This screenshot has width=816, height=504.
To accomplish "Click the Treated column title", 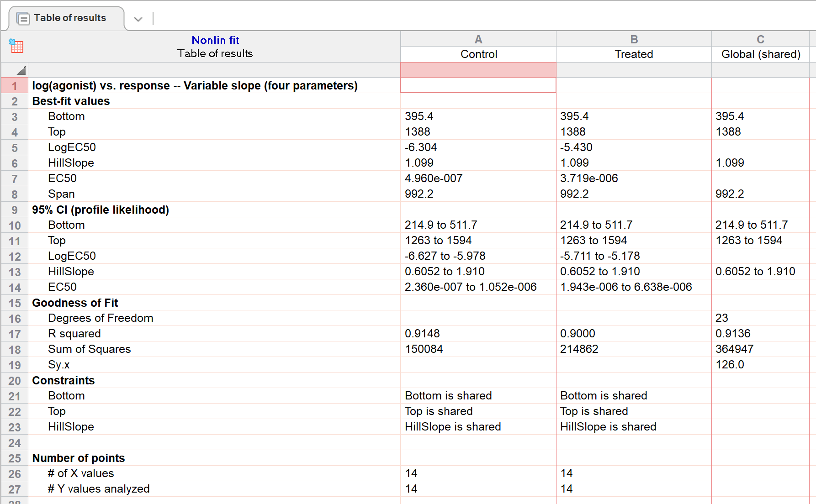I will pyautogui.click(x=634, y=54).
